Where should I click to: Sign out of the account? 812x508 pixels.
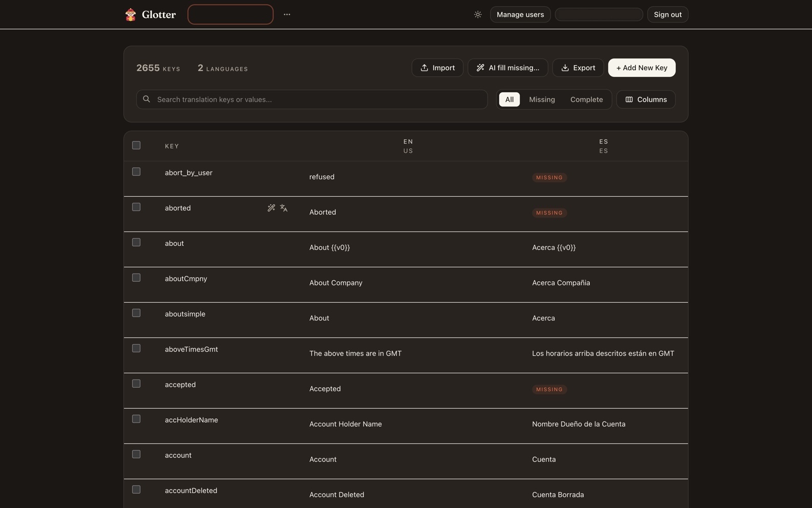pos(668,14)
